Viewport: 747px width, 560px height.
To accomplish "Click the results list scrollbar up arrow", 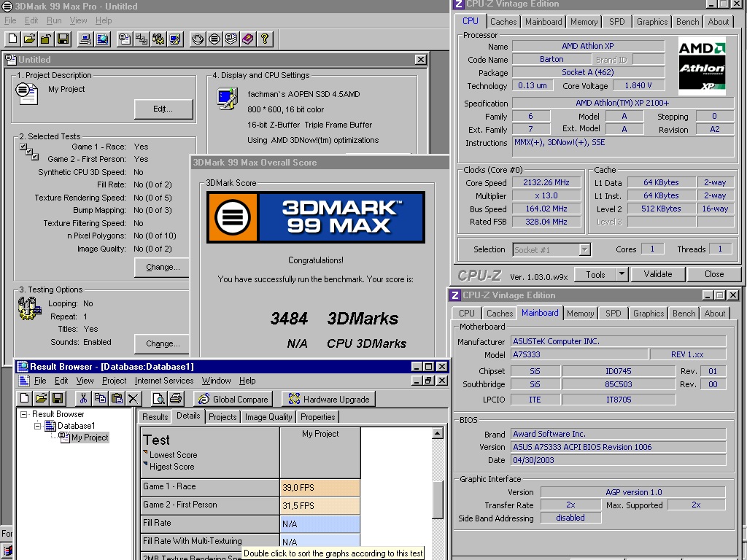I will coord(438,433).
